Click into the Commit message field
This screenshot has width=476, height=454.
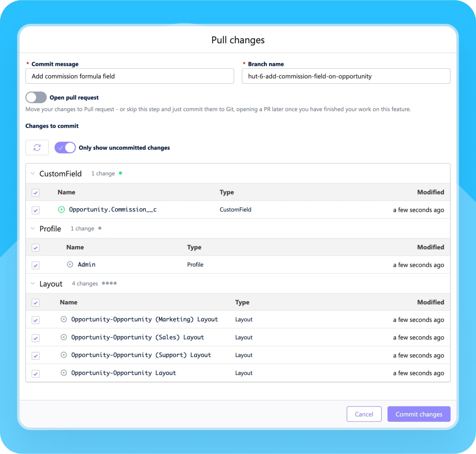pos(130,76)
